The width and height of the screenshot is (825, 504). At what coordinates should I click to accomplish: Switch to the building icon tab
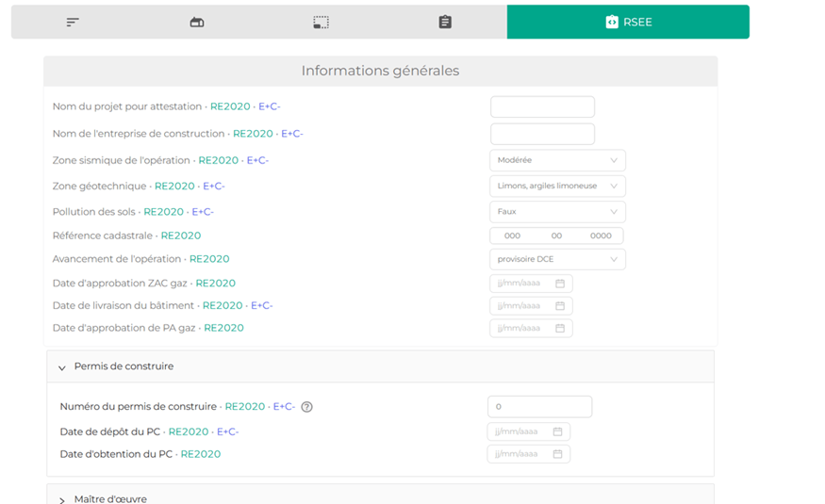pos(197,22)
